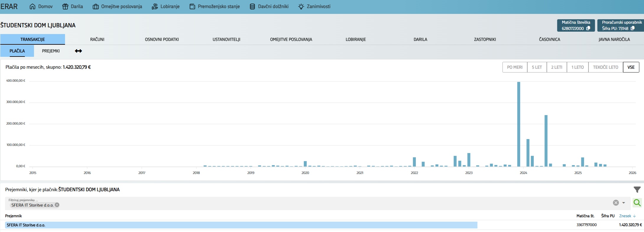This screenshot has height=232, width=644.
Task: Click the tallest bar in the chart
Action: [x=519, y=124]
